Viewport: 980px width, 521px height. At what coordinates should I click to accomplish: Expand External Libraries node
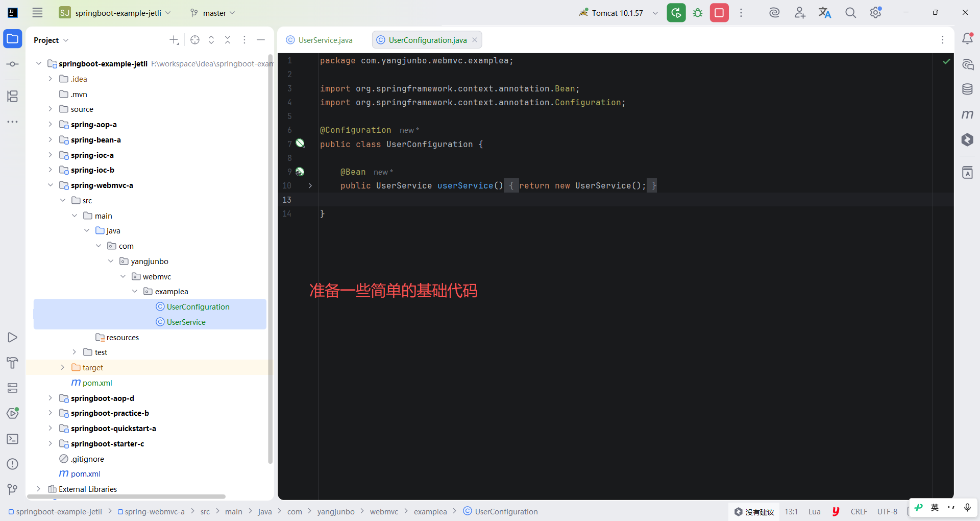coord(38,489)
